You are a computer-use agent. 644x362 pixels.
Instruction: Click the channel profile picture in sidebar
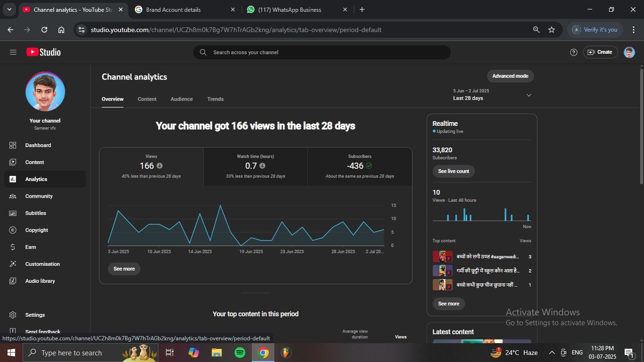point(45,91)
